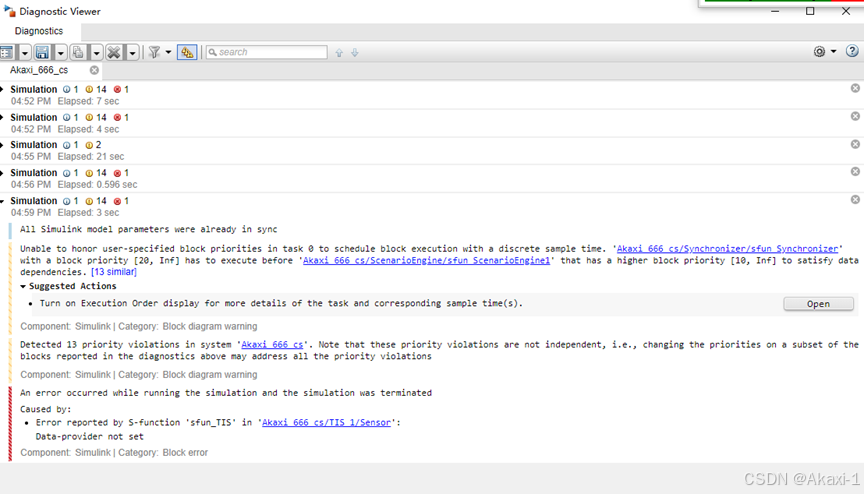864x494 pixels.
Task: Expand the Simulation entry with 0.596 sec elapsed
Action: [3, 173]
